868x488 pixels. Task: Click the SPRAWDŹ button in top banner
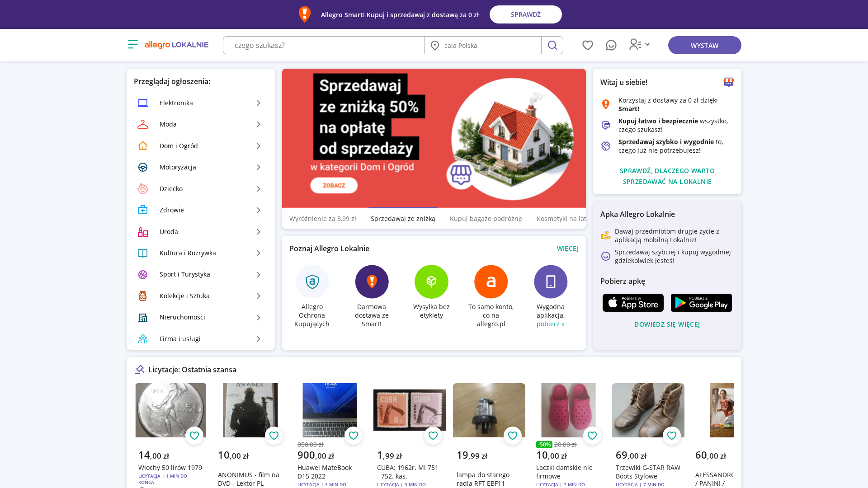coord(525,14)
